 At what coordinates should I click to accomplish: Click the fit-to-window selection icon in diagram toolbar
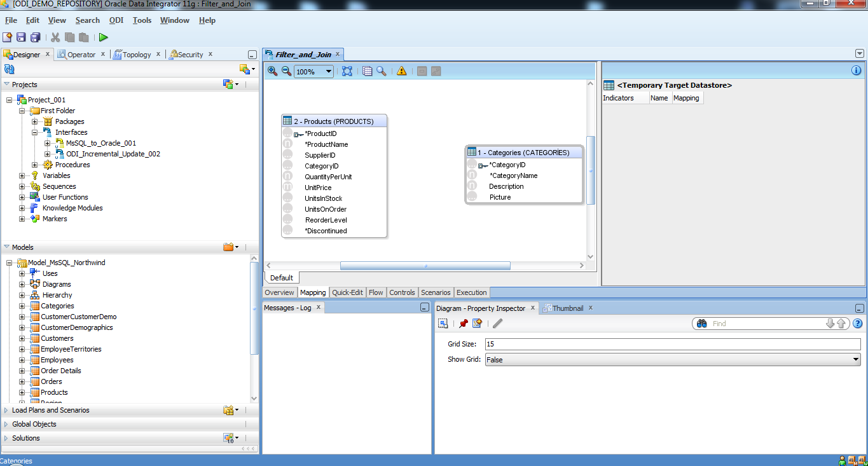pos(347,71)
